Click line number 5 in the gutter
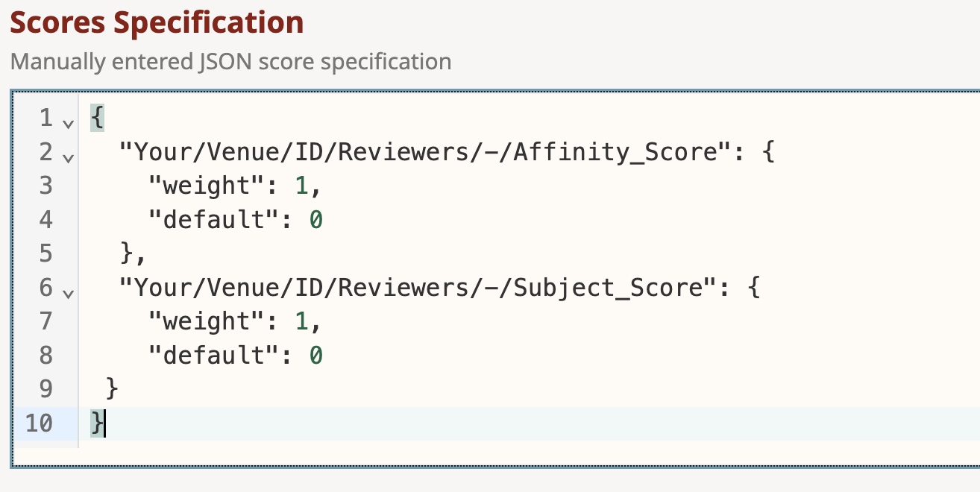 pyautogui.click(x=45, y=254)
